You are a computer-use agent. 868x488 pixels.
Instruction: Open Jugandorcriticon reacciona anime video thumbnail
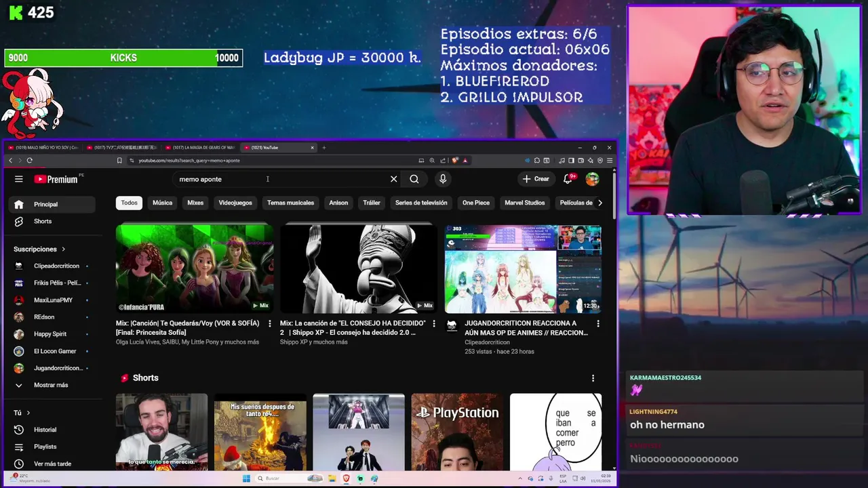coord(523,268)
